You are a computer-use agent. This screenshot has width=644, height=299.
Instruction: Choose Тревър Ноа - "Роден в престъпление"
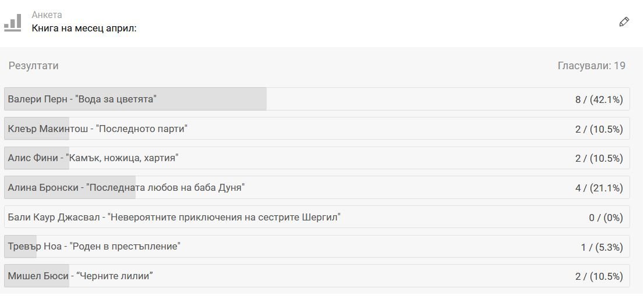click(x=94, y=247)
